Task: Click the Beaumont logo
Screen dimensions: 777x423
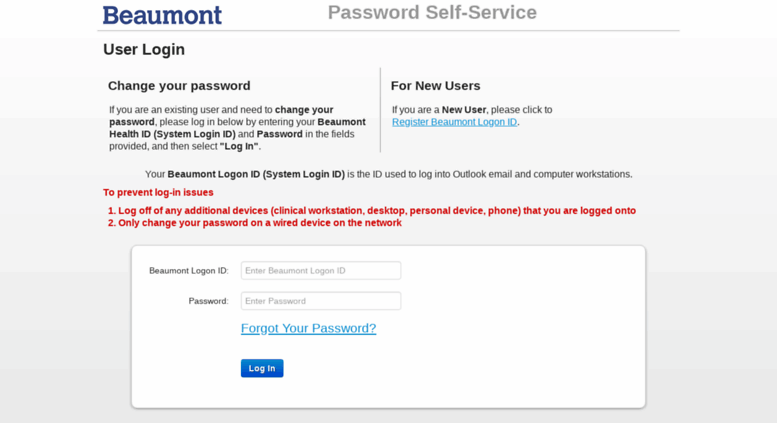Action: 162,15
